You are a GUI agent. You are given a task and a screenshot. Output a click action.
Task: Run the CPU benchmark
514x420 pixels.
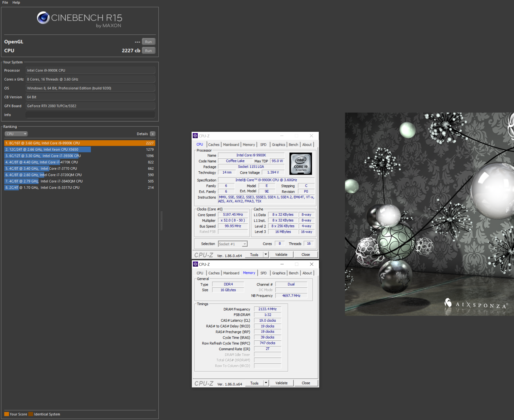pos(148,51)
